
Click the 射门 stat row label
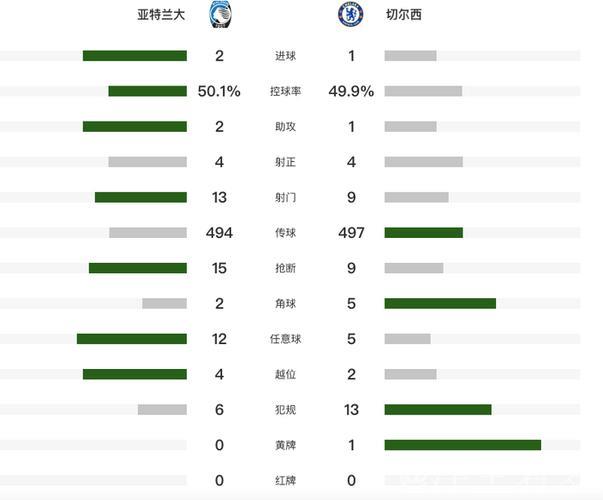pos(285,197)
